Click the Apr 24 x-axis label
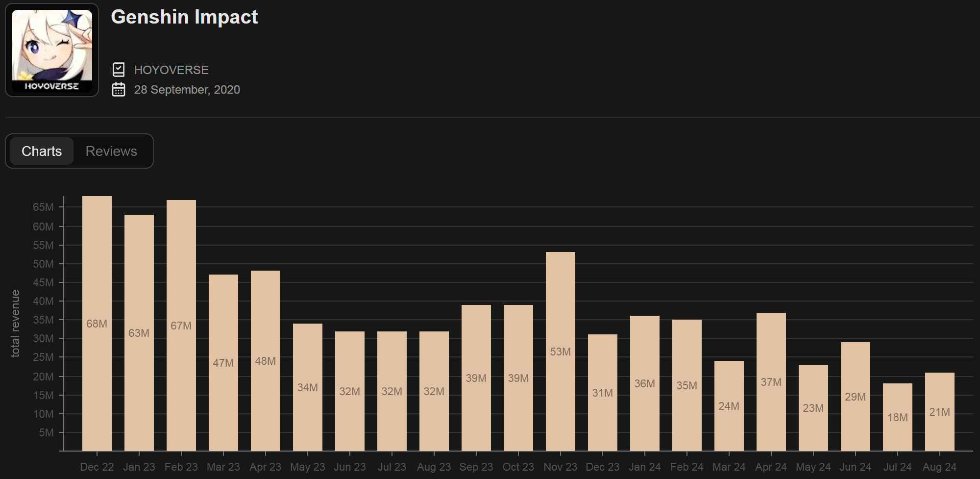This screenshot has height=479, width=980. 771,467
